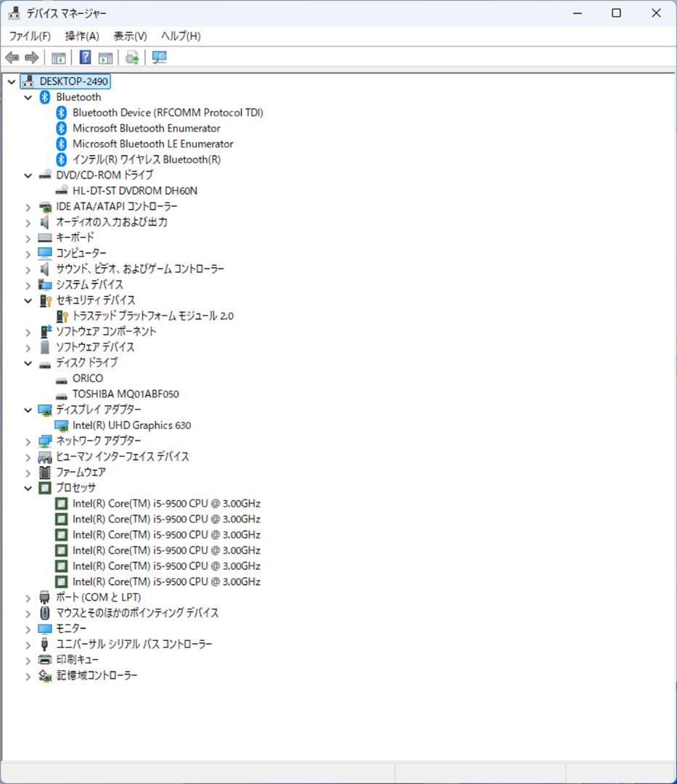Click the status bar at the window bottom

tap(338, 775)
